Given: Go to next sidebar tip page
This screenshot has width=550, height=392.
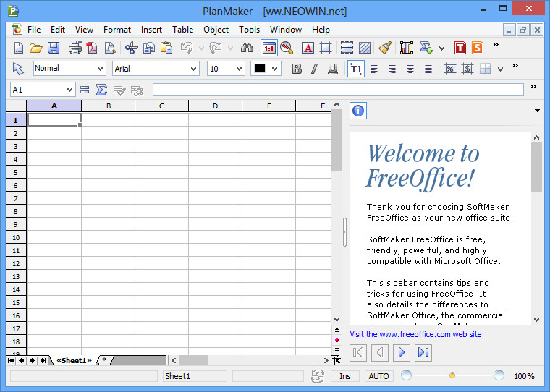Looking at the screenshot, I should pos(402,352).
